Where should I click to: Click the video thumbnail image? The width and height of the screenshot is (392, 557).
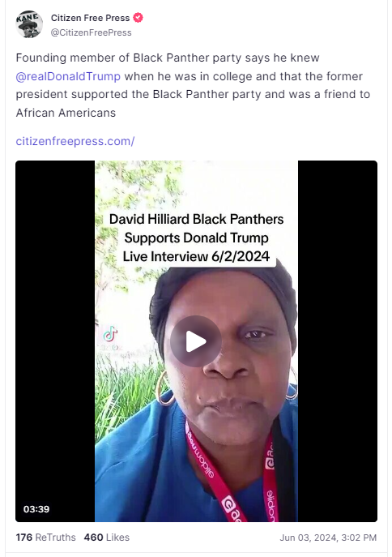coord(196,341)
